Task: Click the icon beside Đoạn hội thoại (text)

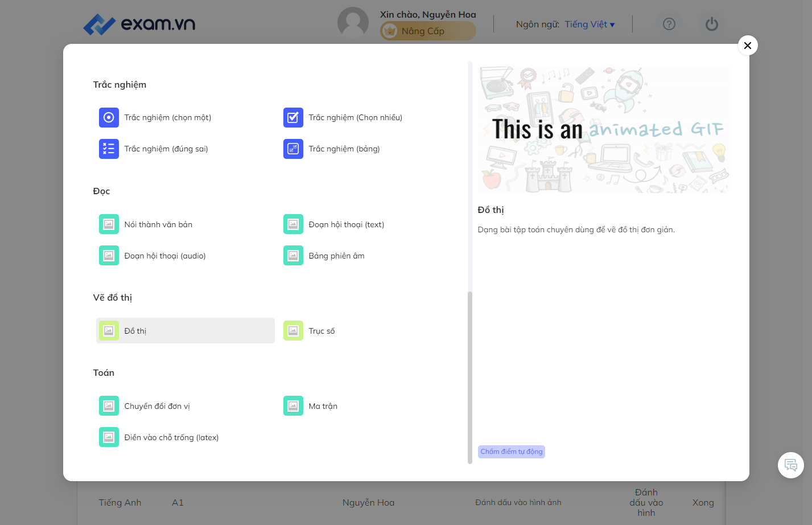Action: 293,224
